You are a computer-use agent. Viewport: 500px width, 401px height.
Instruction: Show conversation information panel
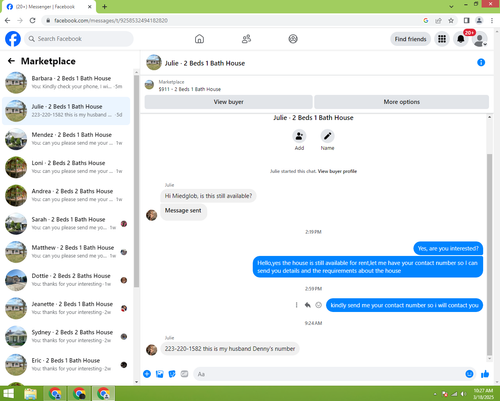pyautogui.click(x=481, y=62)
